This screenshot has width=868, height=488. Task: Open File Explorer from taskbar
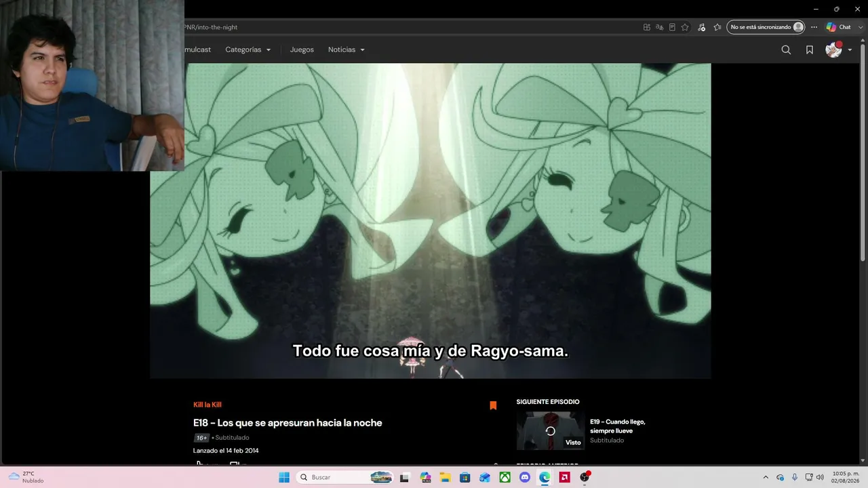click(x=445, y=477)
